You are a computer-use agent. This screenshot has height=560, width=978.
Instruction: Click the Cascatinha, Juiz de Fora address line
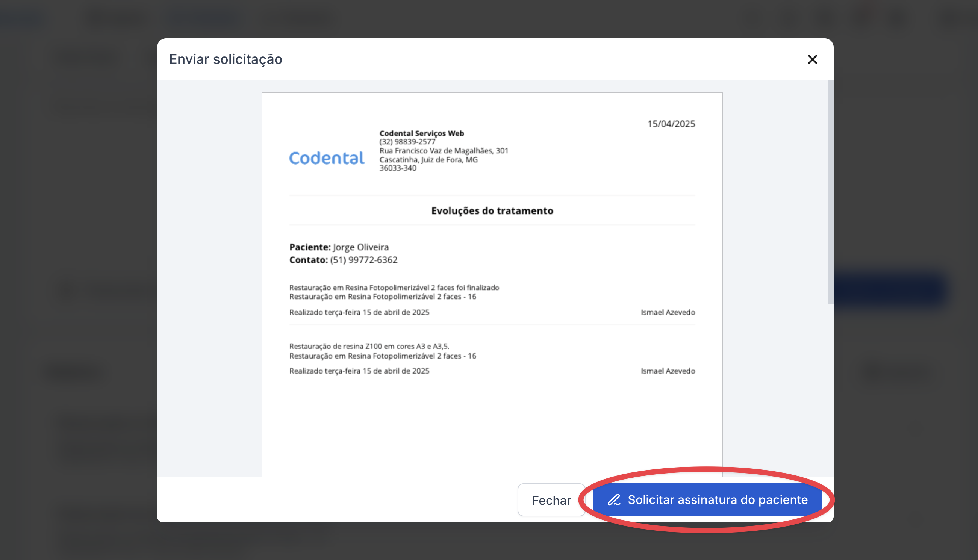click(428, 160)
